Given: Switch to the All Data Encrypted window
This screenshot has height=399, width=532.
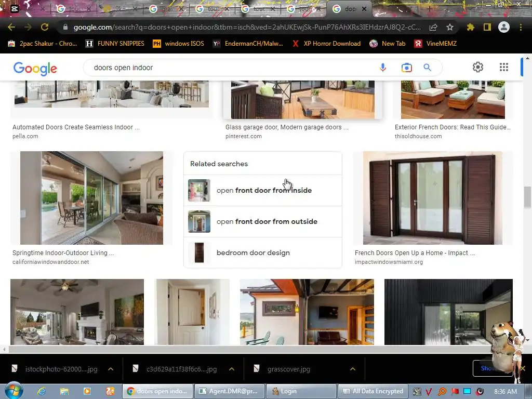Looking at the screenshot, I should coord(373,391).
